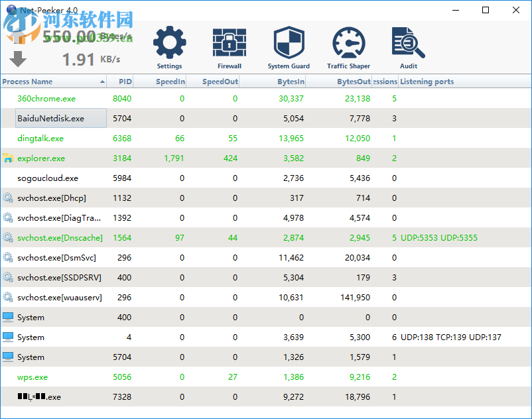Sort processes by the PID column

pyautogui.click(x=121, y=81)
